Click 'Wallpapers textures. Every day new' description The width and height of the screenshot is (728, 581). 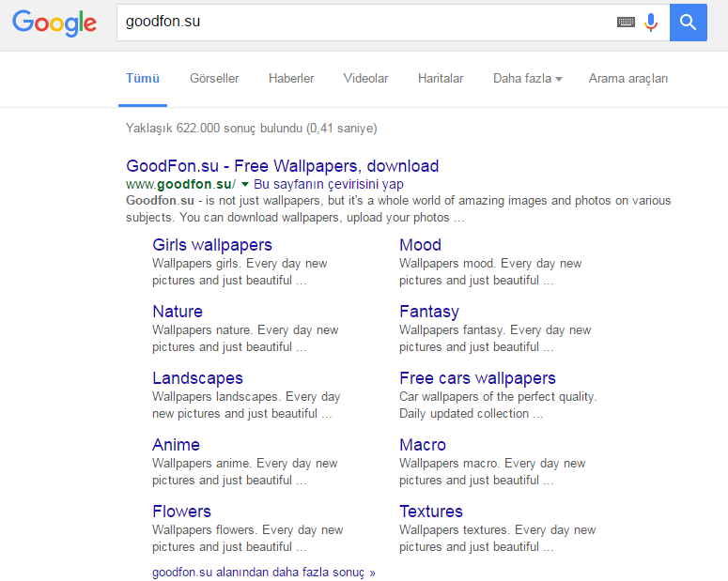click(497, 539)
